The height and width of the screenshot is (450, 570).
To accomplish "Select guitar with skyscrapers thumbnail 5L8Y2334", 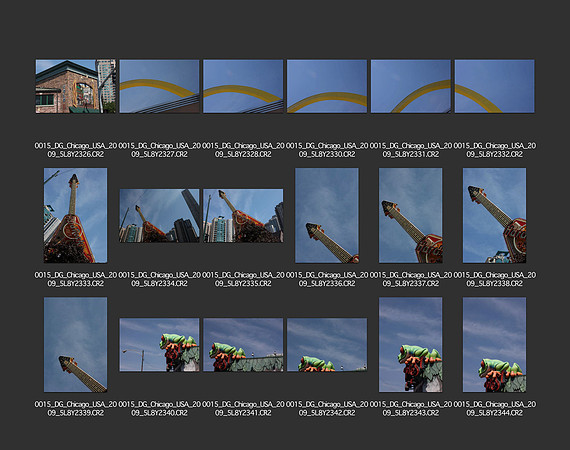I will tap(159, 216).
